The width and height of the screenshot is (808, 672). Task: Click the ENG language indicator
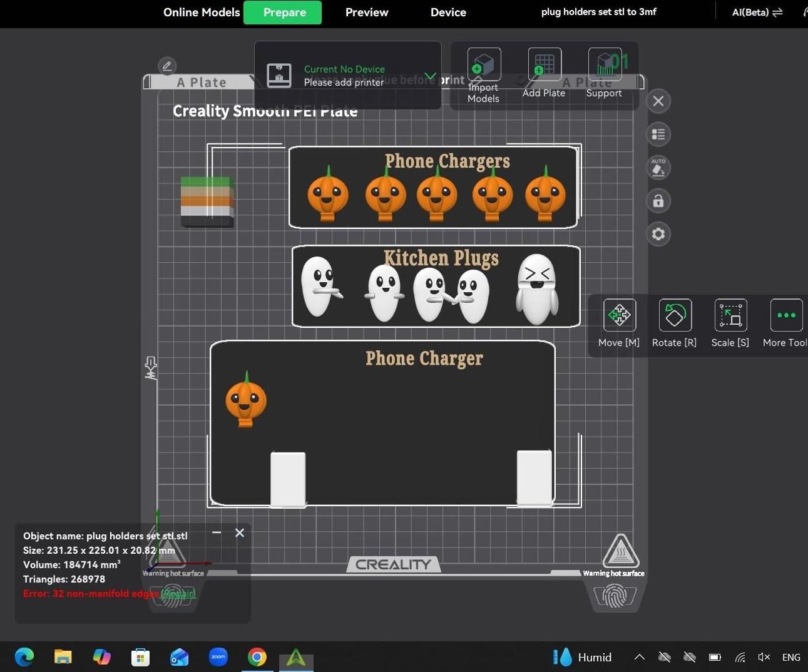pos(791,657)
